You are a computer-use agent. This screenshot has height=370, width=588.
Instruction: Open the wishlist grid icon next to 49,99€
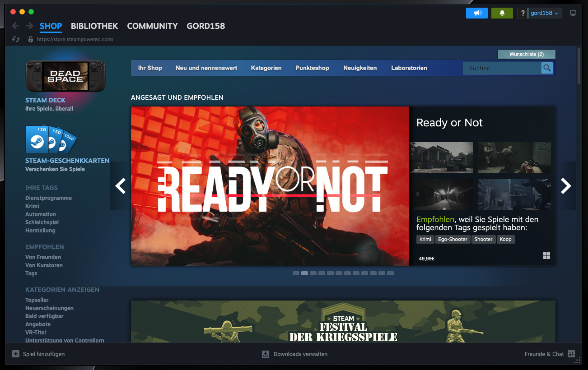[x=546, y=255]
